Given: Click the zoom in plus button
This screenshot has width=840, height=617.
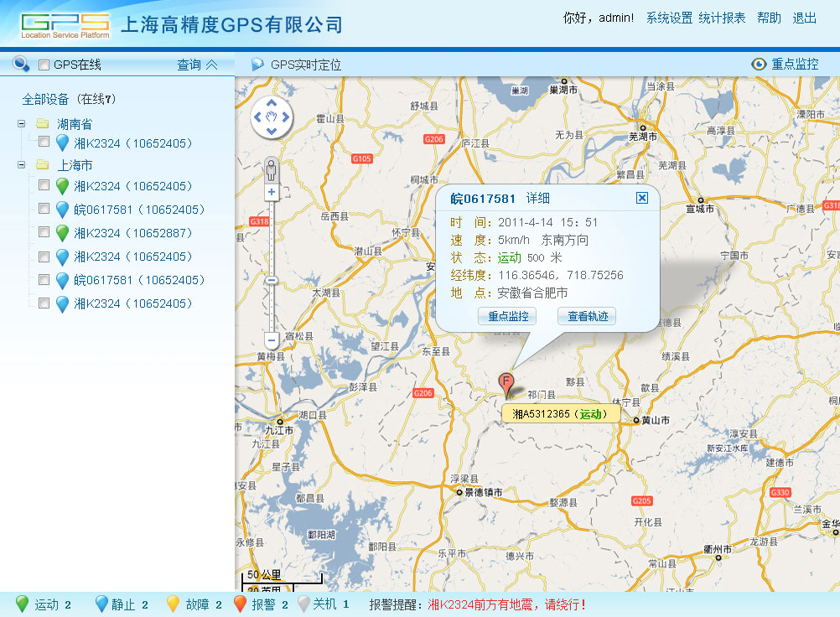Looking at the screenshot, I should coord(272,193).
